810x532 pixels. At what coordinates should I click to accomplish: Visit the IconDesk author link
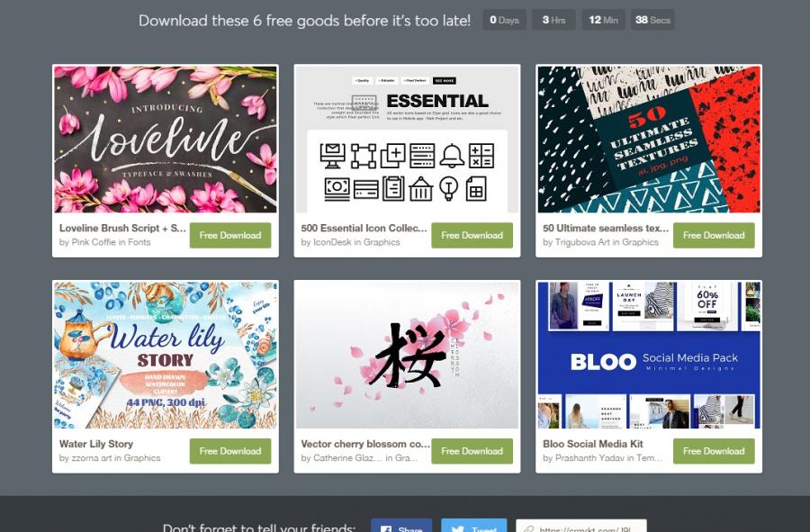(x=332, y=242)
